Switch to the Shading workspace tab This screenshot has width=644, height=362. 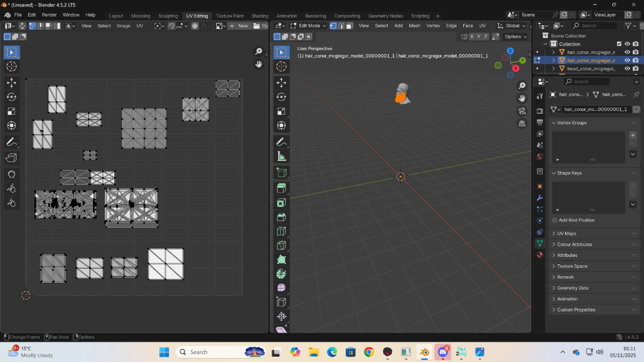[260, 16]
